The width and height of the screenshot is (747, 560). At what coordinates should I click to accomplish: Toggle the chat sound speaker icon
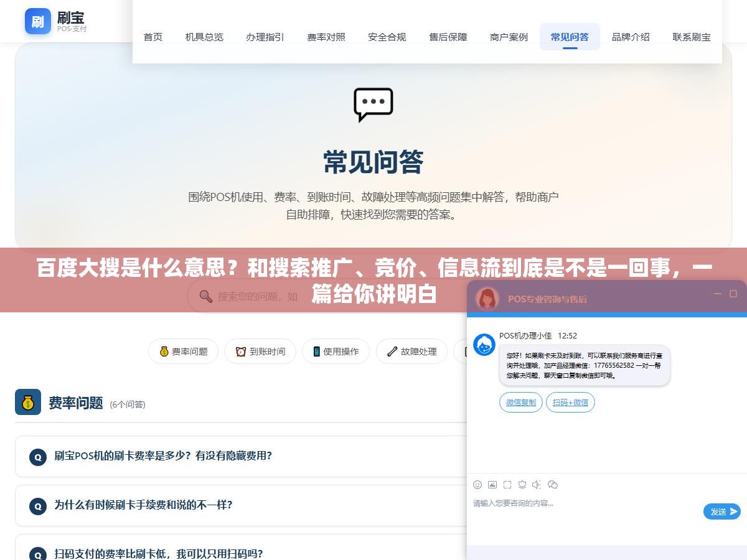click(537, 485)
